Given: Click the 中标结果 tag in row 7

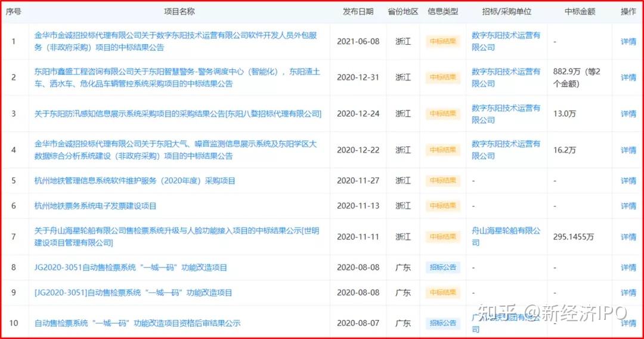Looking at the screenshot, I should pos(442,237).
